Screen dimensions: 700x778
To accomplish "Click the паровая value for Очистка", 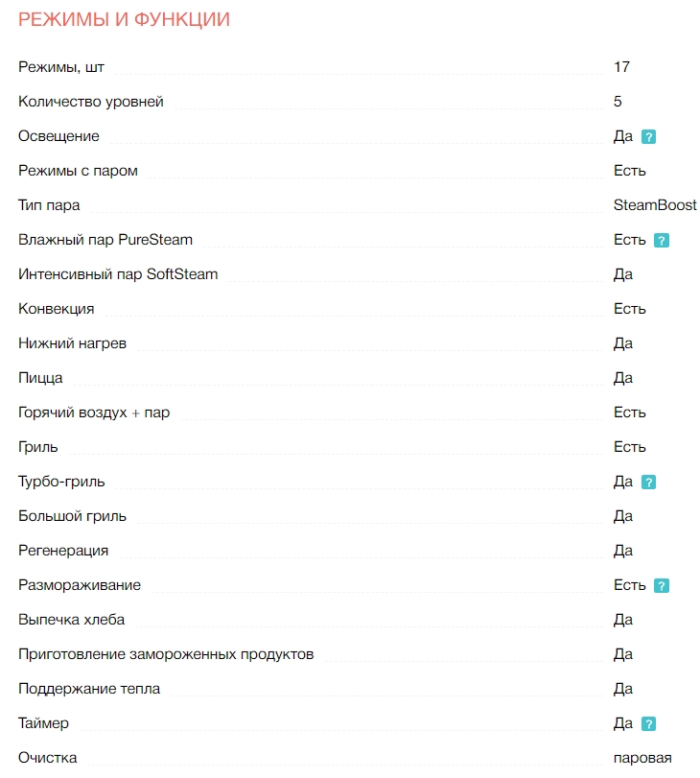I will point(642,758).
